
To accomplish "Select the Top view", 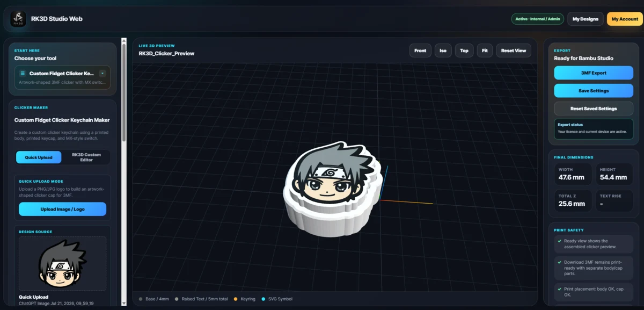I will [x=464, y=51].
